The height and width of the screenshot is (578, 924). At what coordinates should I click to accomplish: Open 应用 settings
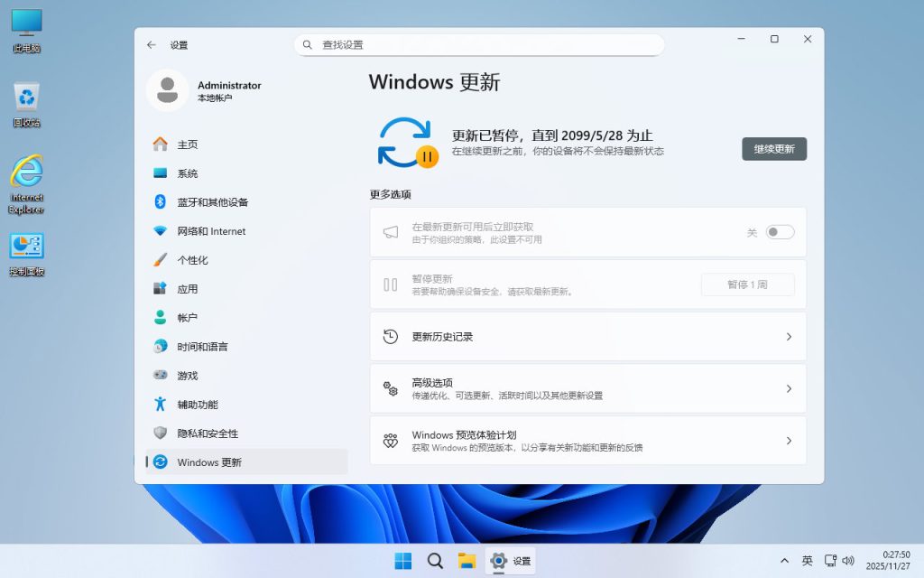(x=185, y=288)
